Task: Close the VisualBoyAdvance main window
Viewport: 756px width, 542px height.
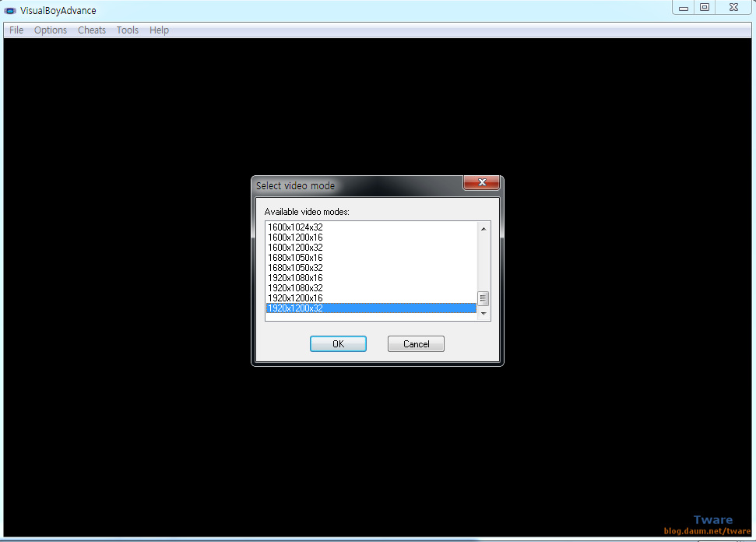Action: tap(733, 7)
